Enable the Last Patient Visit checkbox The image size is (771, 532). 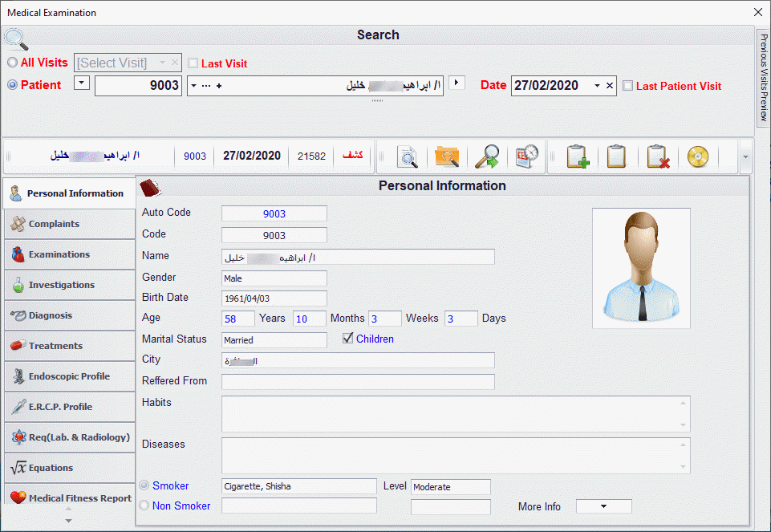point(628,86)
